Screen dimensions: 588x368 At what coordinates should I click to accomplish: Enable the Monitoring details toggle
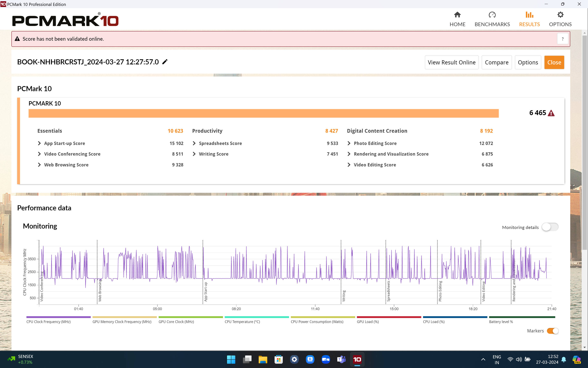(550, 227)
